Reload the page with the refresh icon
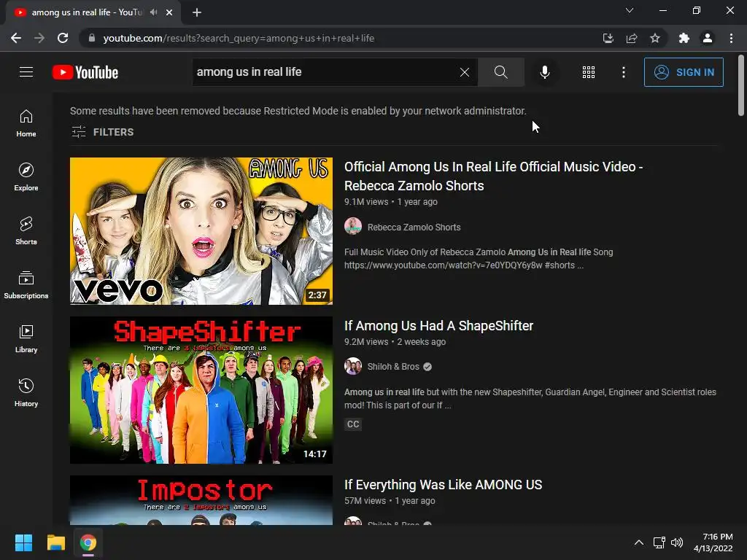The width and height of the screenshot is (747, 560). point(63,38)
